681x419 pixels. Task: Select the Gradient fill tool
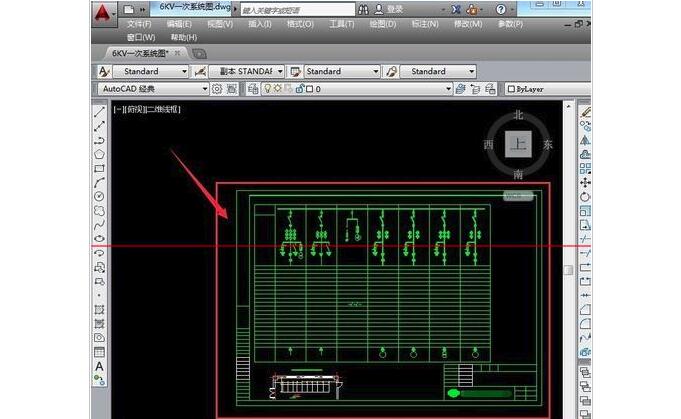99,323
